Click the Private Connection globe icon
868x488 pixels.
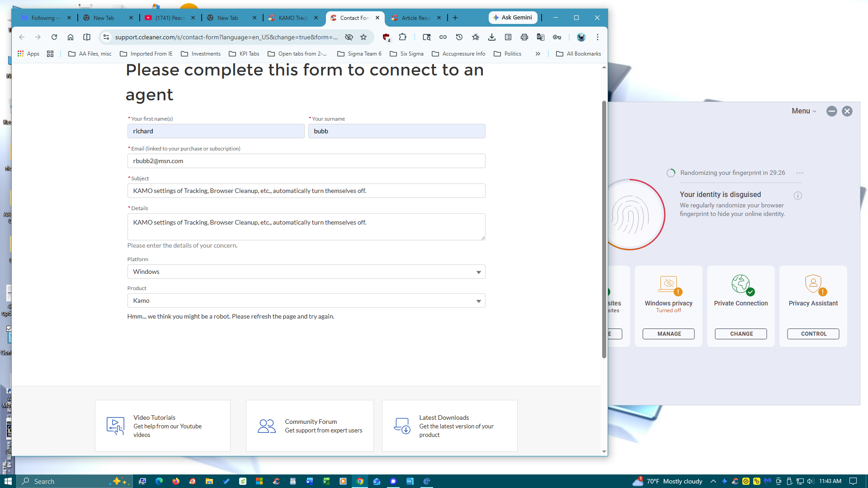pyautogui.click(x=741, y=284)
